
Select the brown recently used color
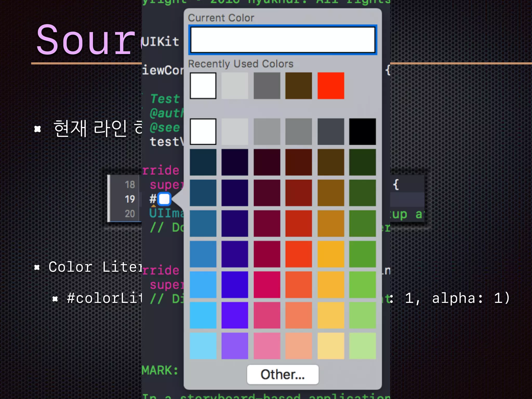pos(298,86)
